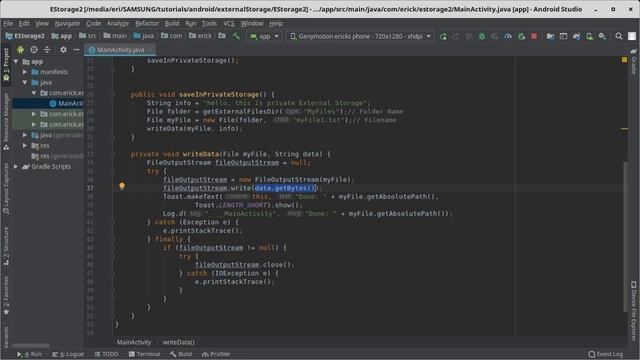Click the user avatar icon at toolbar end
This screenshot has width=640, height=360.
pos(632,36)
